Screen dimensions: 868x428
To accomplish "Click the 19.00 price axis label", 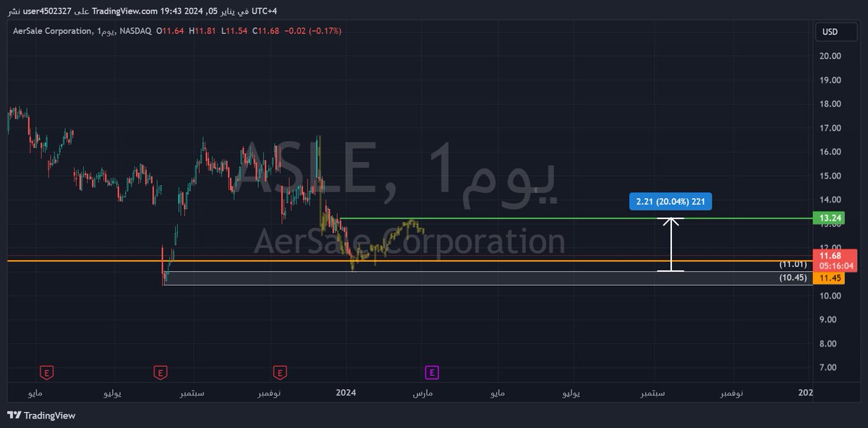I will tap(829, 82).
